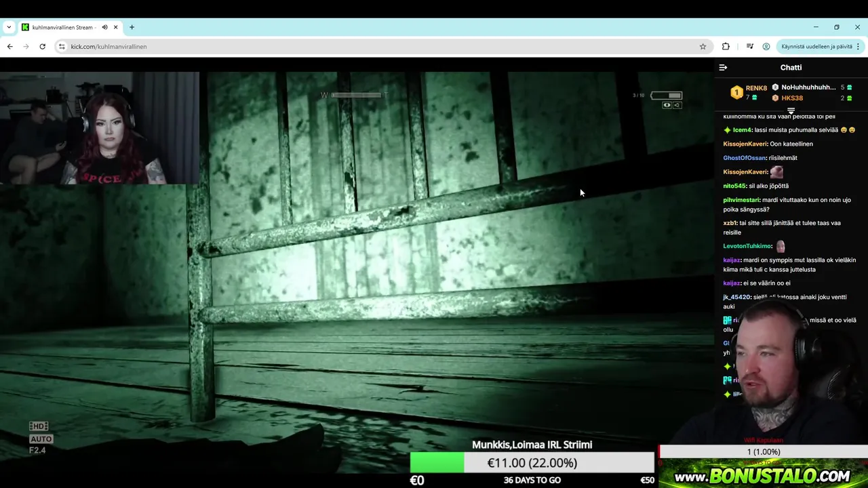
Task: Click gift icon next to RENK8's count 7
Action: [755, 98]
